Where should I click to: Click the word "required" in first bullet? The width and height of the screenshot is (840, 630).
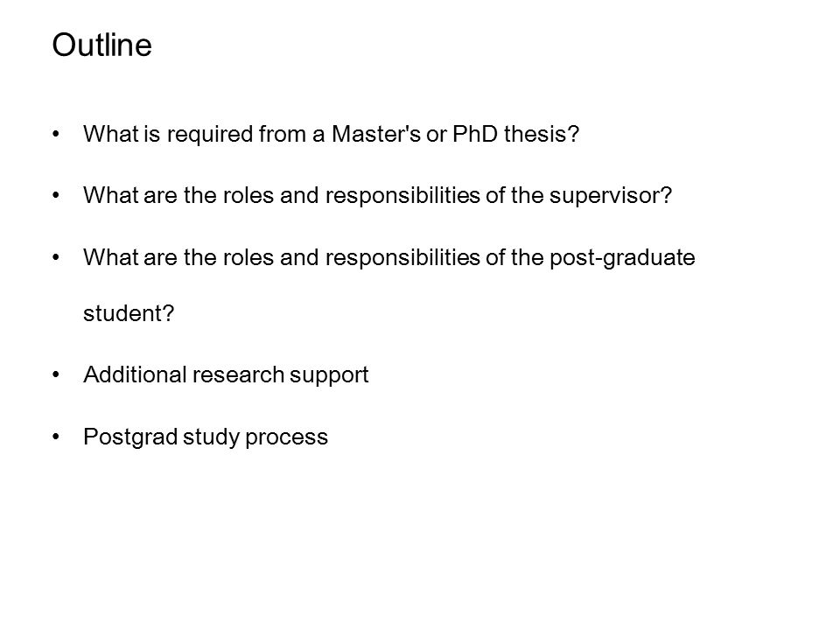pos(209,134)
